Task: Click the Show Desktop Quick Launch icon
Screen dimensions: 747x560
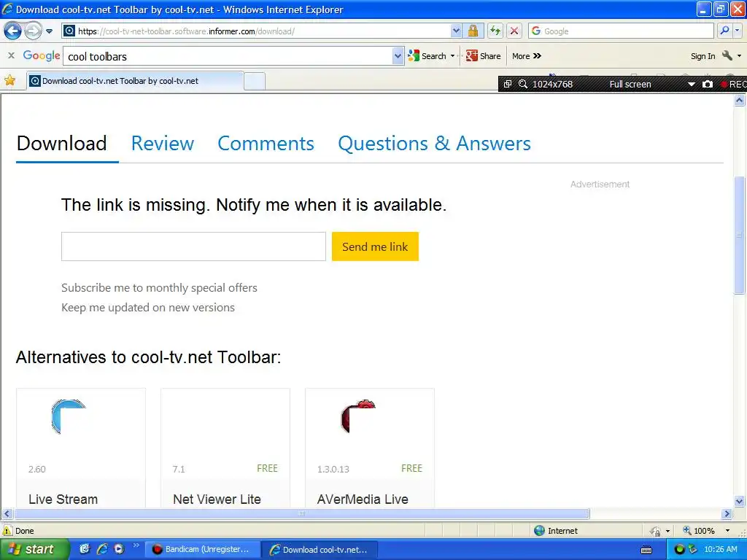Action: point(85,549)
